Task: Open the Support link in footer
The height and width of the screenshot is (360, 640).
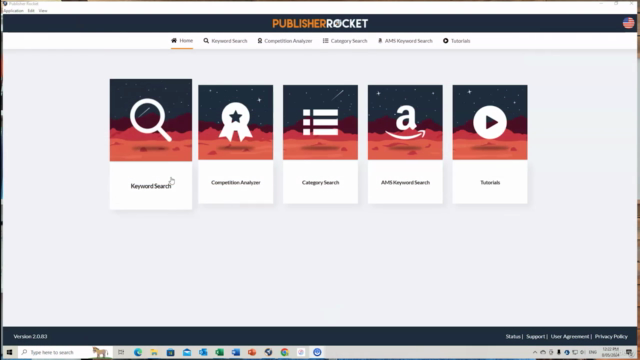Action: point(536,336)
